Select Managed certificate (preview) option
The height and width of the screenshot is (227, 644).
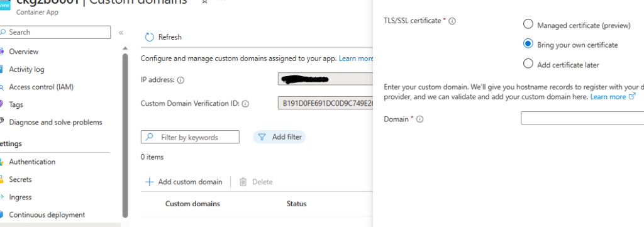coord(528,25)
